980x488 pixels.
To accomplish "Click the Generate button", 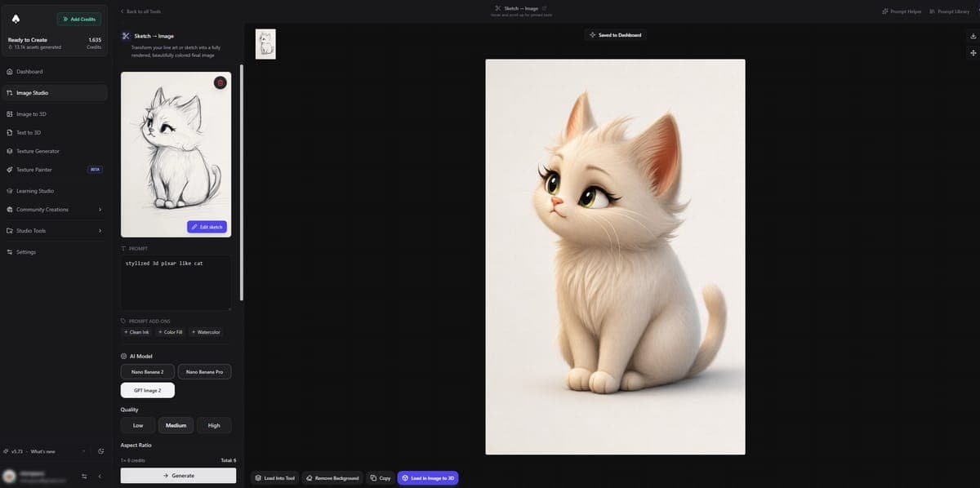I will pos(178,475).
